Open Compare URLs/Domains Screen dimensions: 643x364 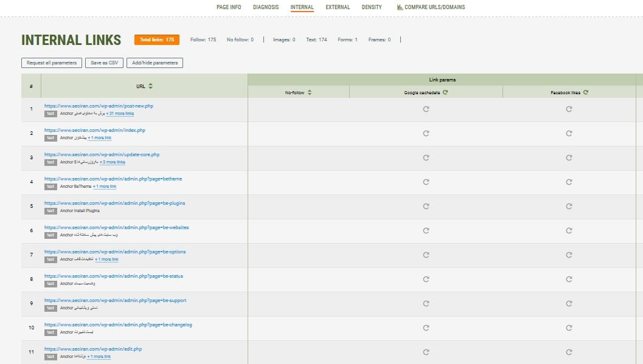pos(431,7)
